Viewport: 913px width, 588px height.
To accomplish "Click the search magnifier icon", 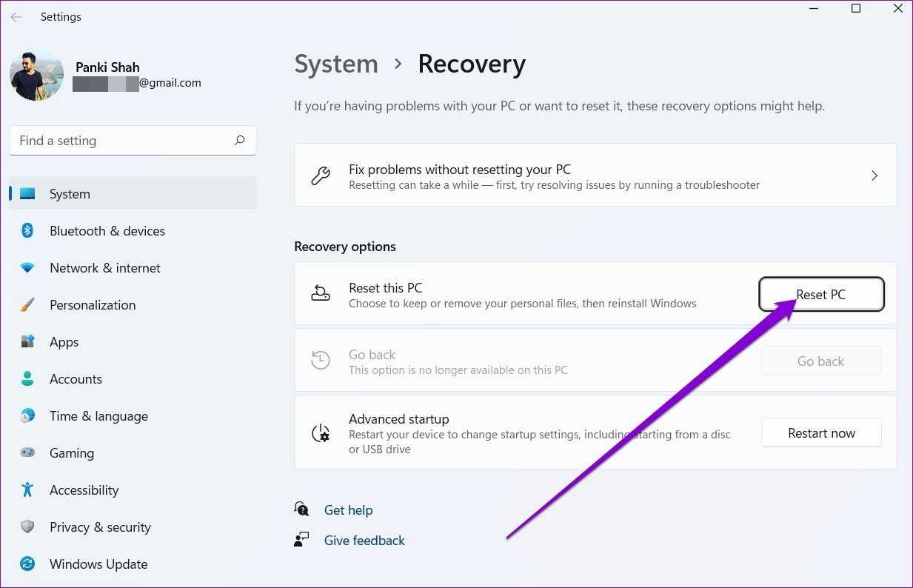I will tap(239, 140).
